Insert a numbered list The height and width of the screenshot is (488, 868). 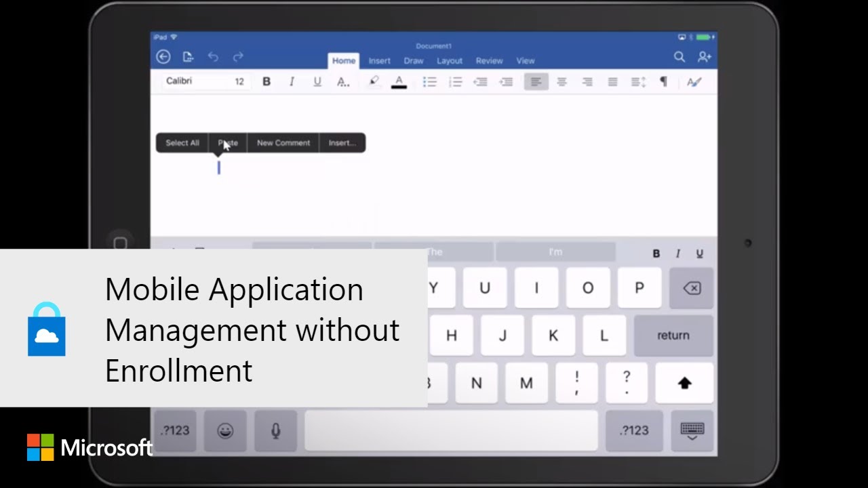[x=456, y=82]
